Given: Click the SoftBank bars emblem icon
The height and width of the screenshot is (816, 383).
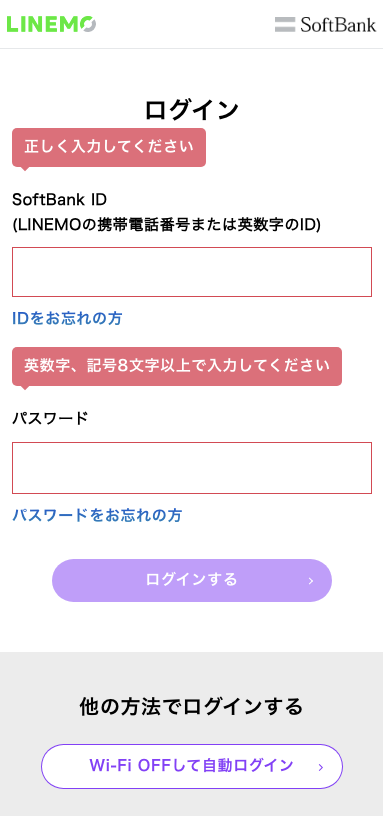Looking at the screenshot, I should tap(285, 24).
